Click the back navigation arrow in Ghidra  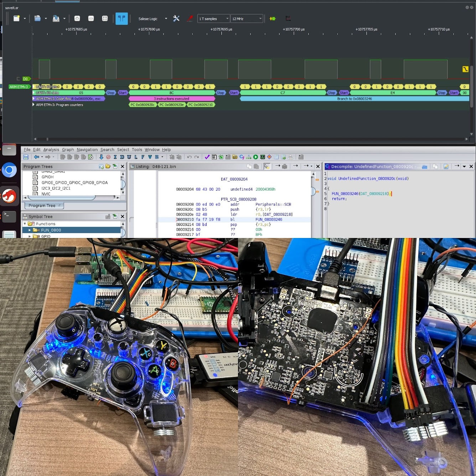(x=36, y=157)
